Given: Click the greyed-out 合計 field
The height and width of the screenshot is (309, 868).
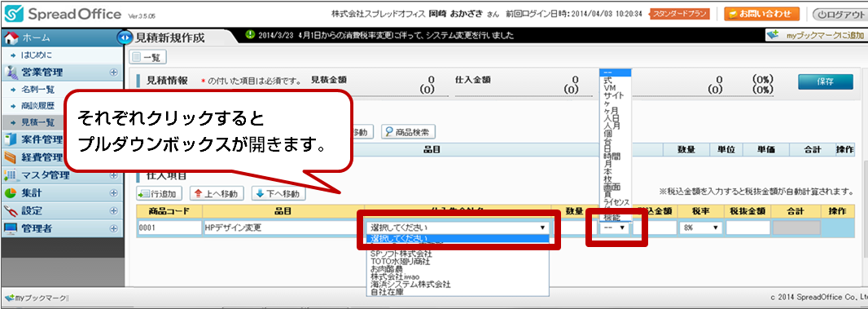Looking at the screenshot, I should pos(796,227).
